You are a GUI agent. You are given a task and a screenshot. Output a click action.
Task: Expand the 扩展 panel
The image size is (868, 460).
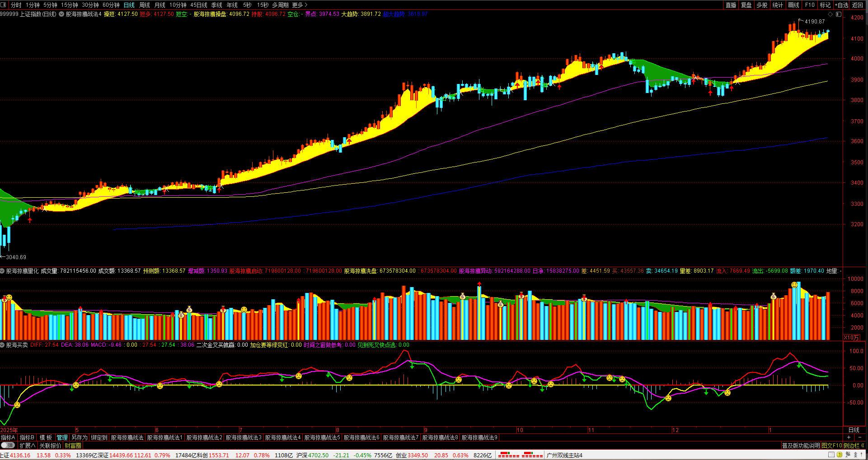pos(28,446)
